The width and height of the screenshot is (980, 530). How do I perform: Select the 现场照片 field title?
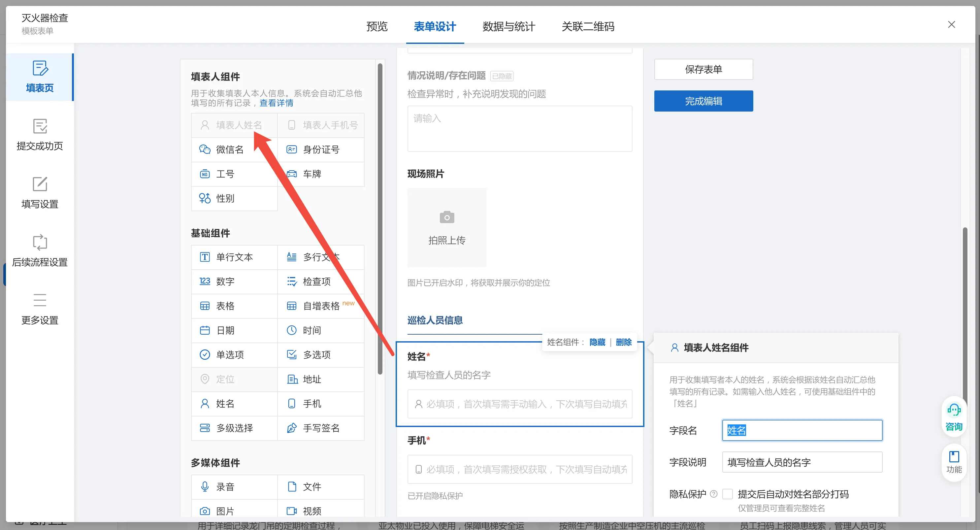pos(426,174)
